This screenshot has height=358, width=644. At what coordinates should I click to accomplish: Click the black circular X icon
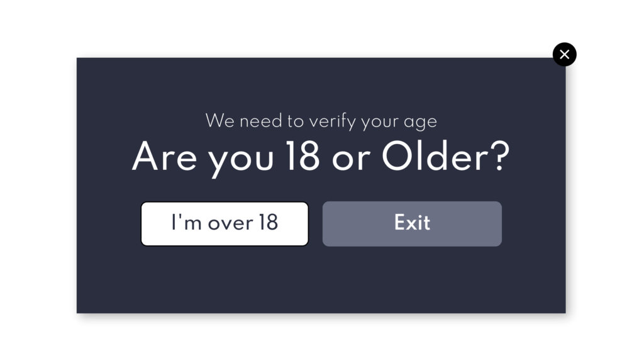[564, 54]
